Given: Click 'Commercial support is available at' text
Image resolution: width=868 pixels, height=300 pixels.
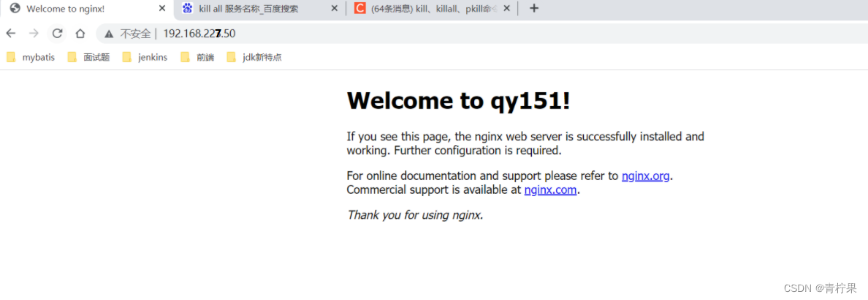Looking at the screenshot, I should 434,190.
